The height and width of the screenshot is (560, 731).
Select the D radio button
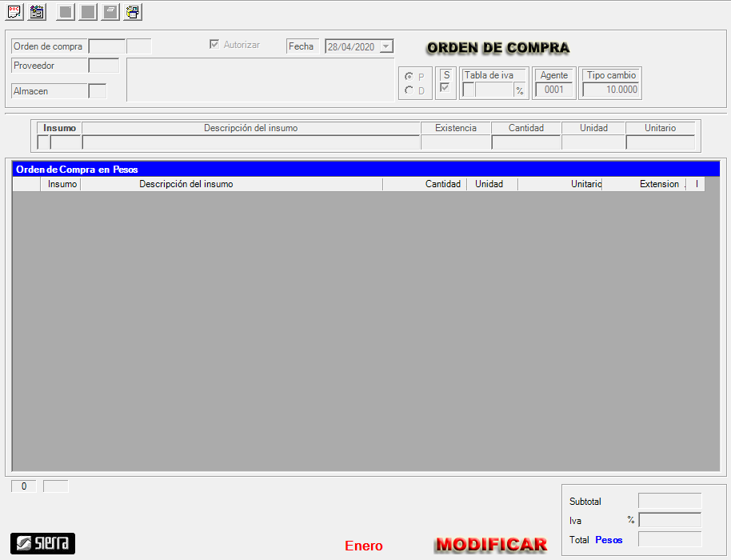(x=409, y=90)
